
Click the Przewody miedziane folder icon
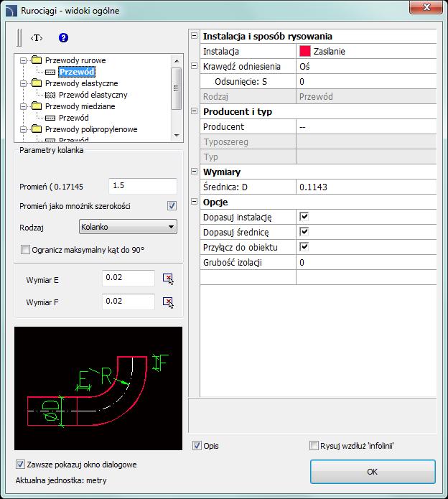click(x=37, y=106)
